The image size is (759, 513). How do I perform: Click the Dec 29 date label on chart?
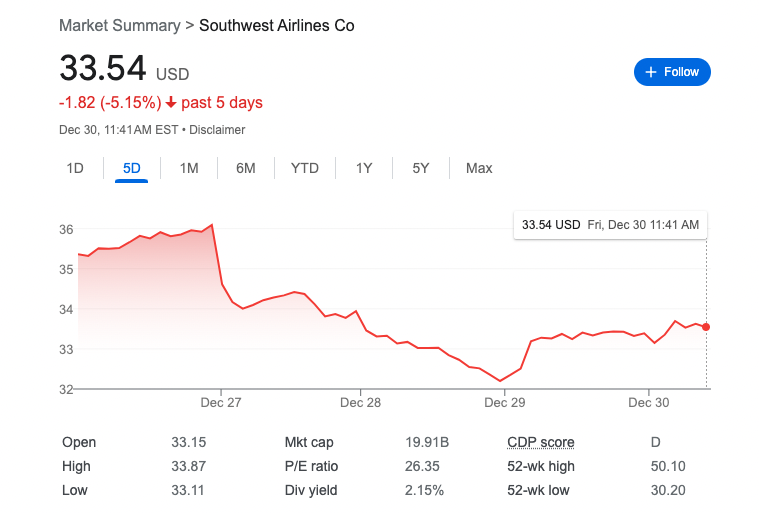tap(505, 402)
